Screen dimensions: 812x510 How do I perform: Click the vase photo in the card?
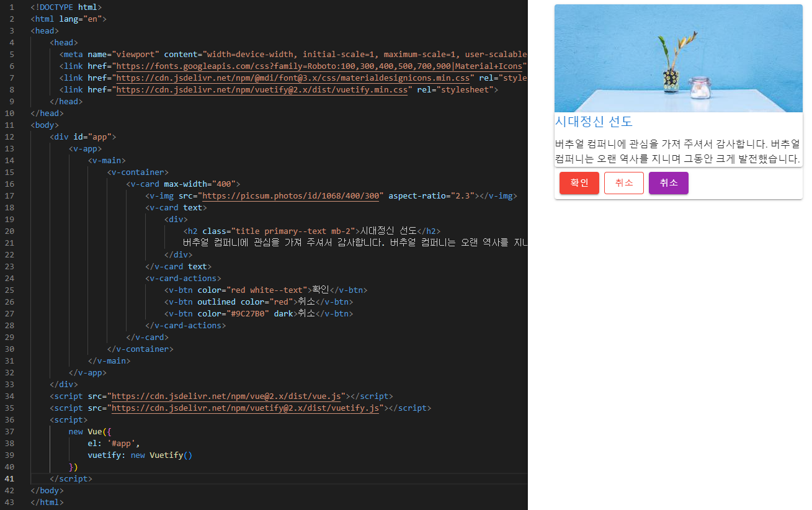click(678, 58)
